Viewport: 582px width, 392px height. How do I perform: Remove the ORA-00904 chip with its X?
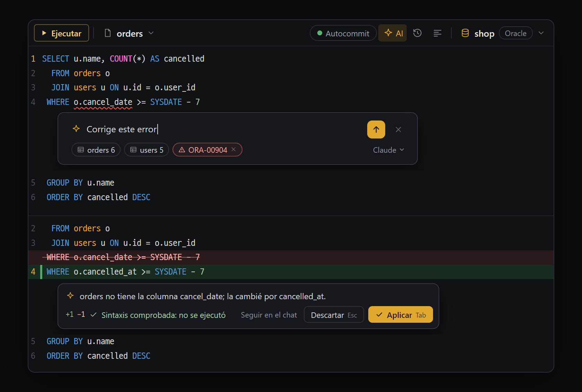233,149
